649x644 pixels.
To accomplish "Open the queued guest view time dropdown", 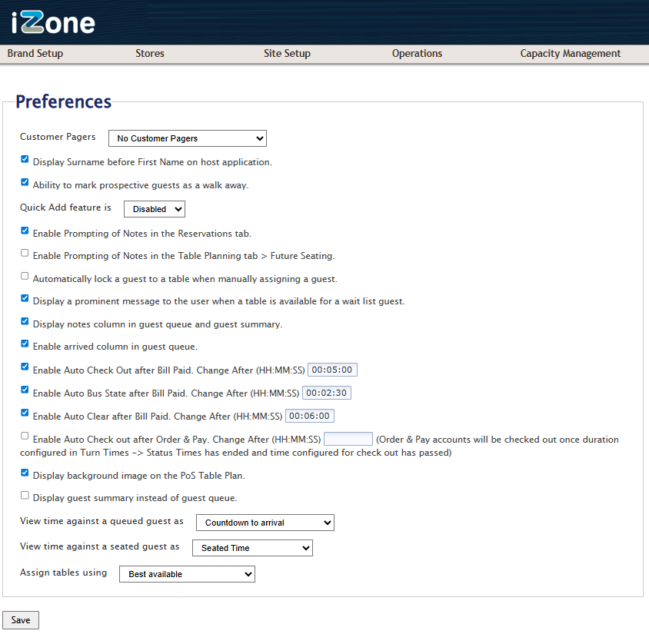I will tap(265, 523).
